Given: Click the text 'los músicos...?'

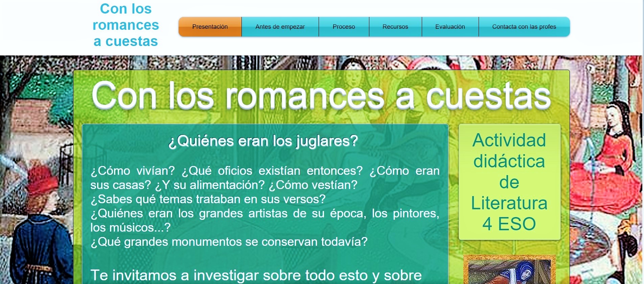Looking at the screenshot, I should (131, 228).
